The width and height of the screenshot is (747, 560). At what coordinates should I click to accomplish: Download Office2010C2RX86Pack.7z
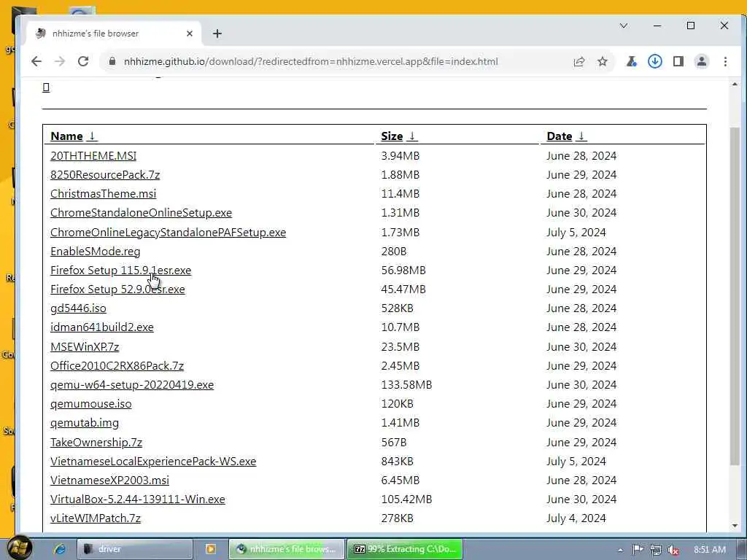point(117,366)
